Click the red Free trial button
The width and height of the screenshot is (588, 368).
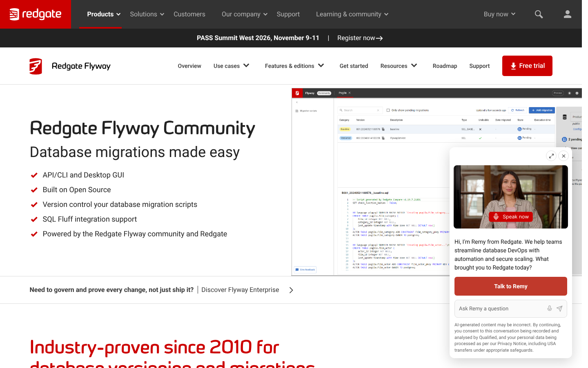[527, 66]
